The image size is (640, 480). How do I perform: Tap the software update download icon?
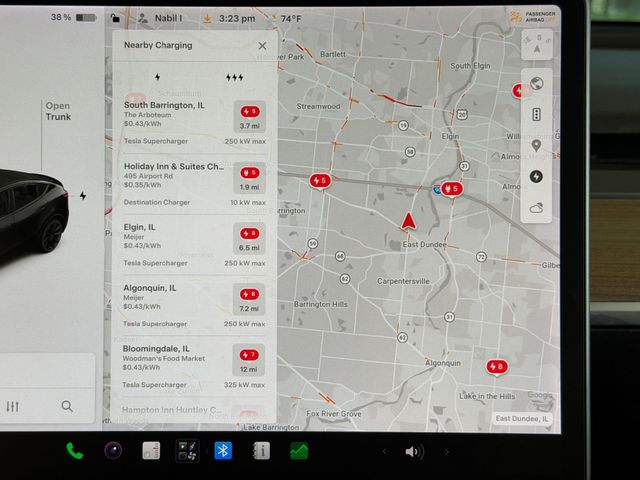click(207, 18)
